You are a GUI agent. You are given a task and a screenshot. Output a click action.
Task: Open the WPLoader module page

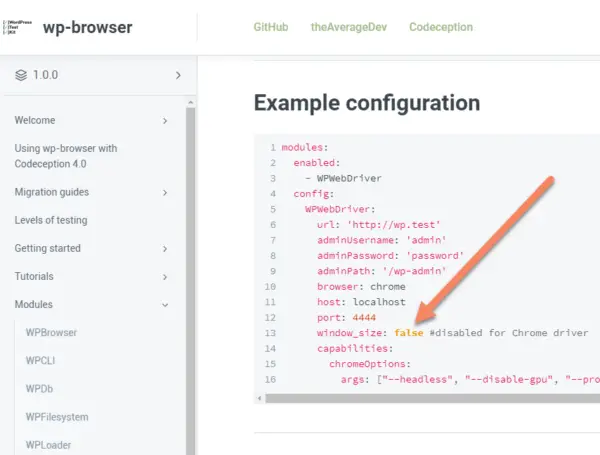(48, 445)
